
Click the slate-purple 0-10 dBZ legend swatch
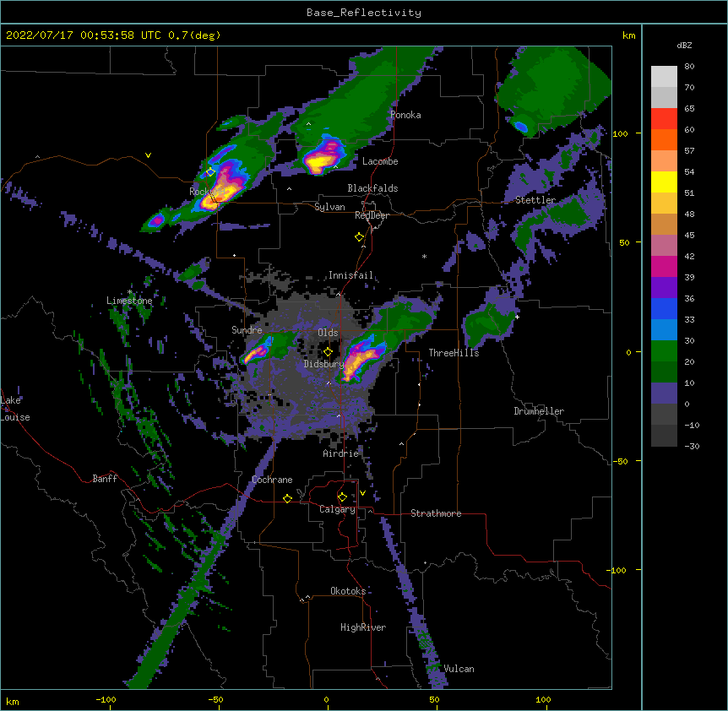pyautogui.click(x=664, y=393)
